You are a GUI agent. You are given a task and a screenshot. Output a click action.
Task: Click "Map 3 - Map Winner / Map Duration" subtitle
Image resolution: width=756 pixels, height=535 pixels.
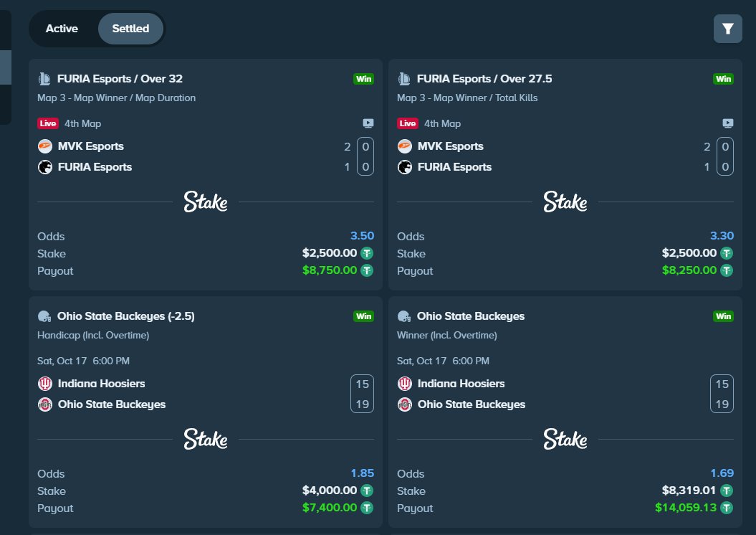point(116,98)
